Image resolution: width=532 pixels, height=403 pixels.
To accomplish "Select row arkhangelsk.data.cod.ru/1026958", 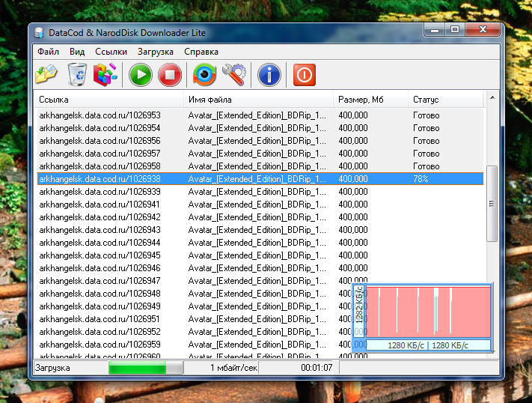I will 260,166.
